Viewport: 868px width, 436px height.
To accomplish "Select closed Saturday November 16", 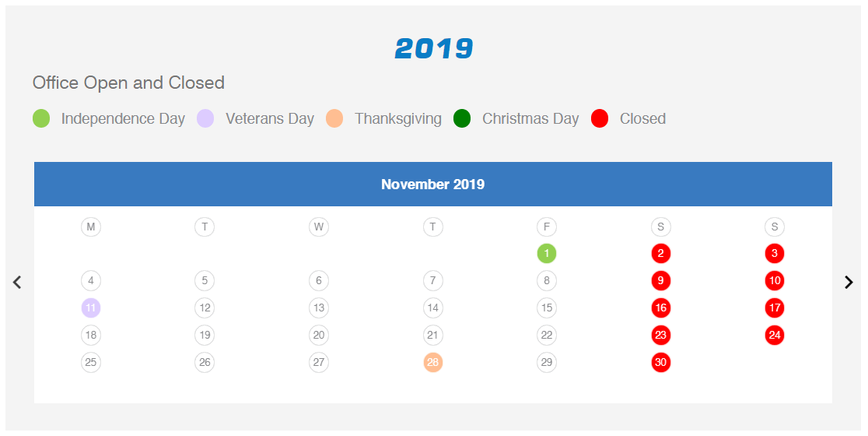I will point(660,308).
